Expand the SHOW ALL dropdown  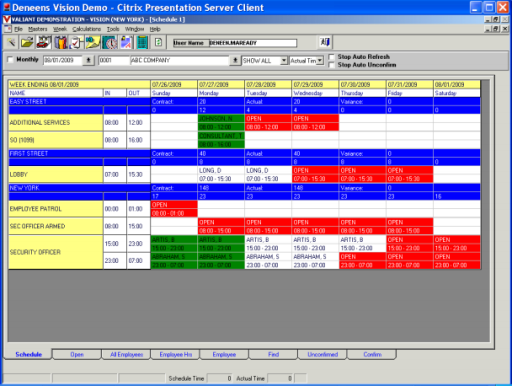(284, 60)
